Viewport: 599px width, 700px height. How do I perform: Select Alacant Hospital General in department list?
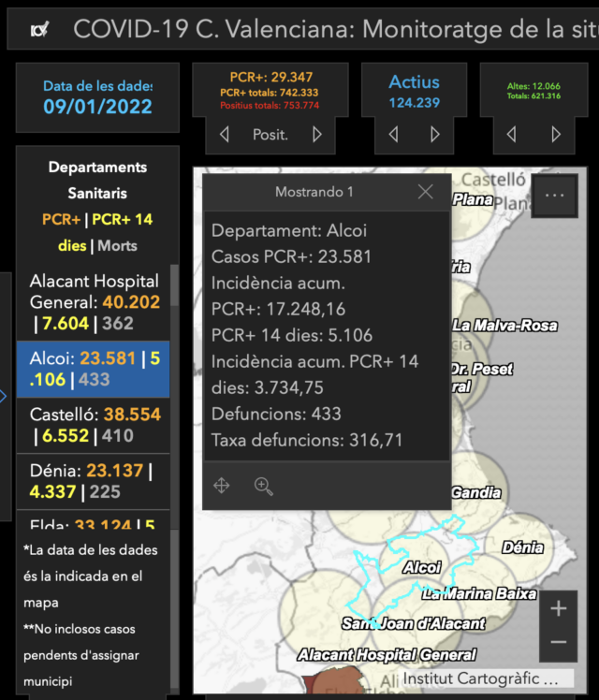point(94,302)
